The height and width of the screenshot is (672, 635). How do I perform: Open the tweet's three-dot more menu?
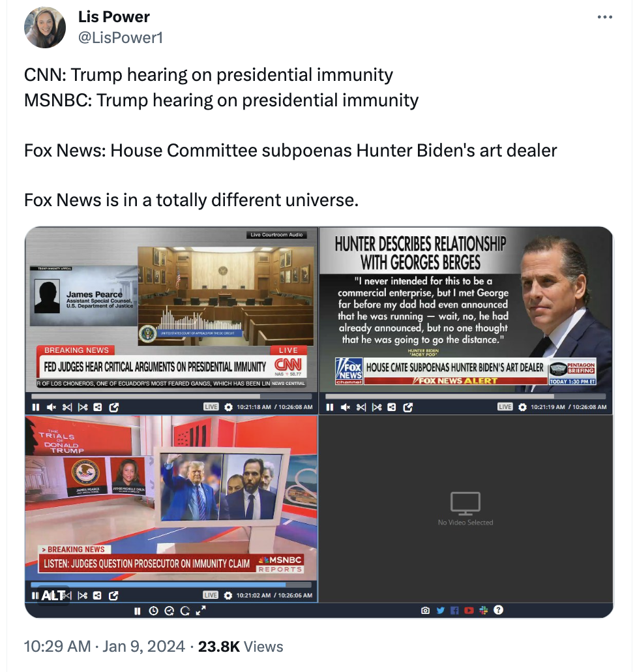coord(604,17)
